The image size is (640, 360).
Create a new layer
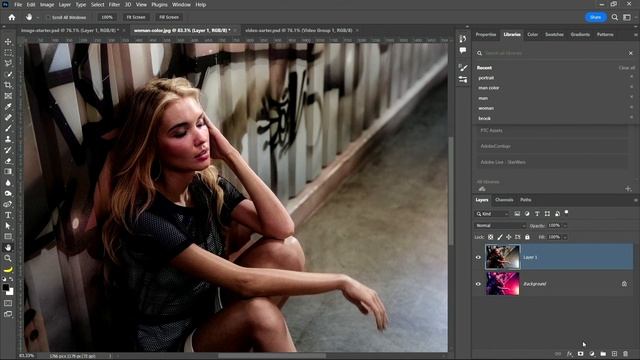tap(614, 354)
